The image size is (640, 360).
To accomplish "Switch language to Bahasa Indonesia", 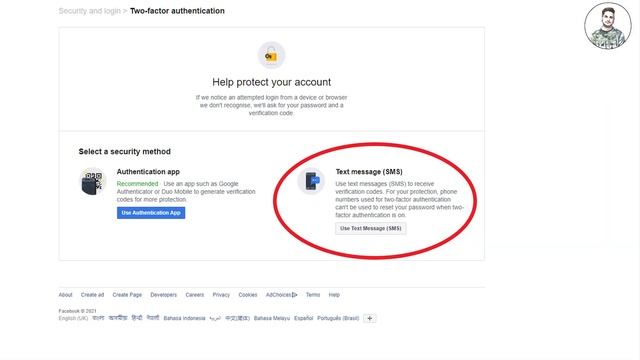I will click(x=184, y=318).
